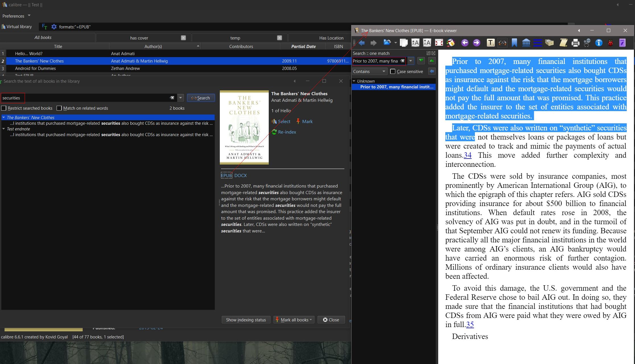Click blue return arrow beside Case sensitive

pyautogui.click(x=432, y=71)
